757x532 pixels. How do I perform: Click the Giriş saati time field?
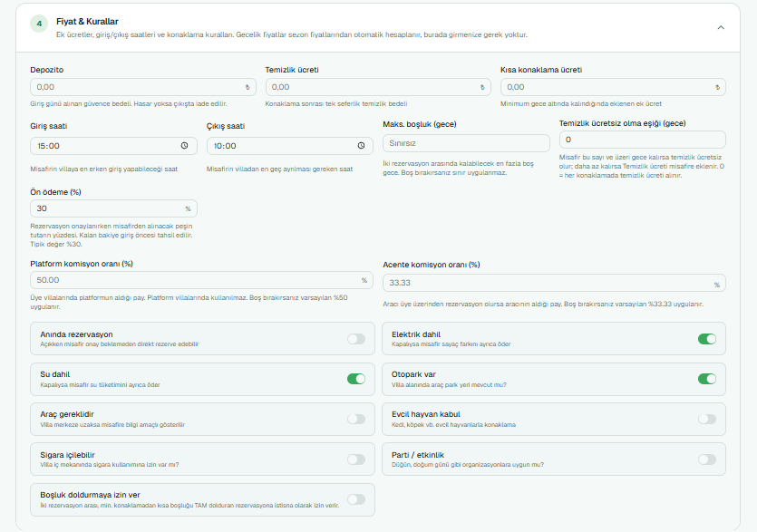(x=113, y=146)
